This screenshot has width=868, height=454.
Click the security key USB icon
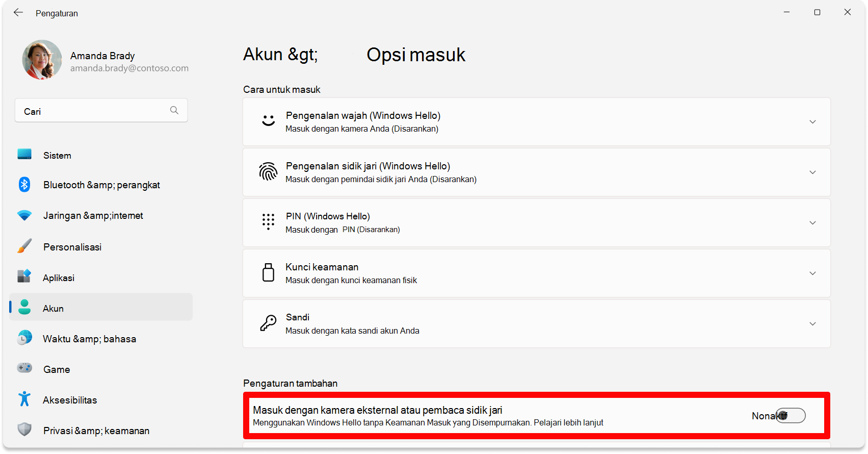268,272
